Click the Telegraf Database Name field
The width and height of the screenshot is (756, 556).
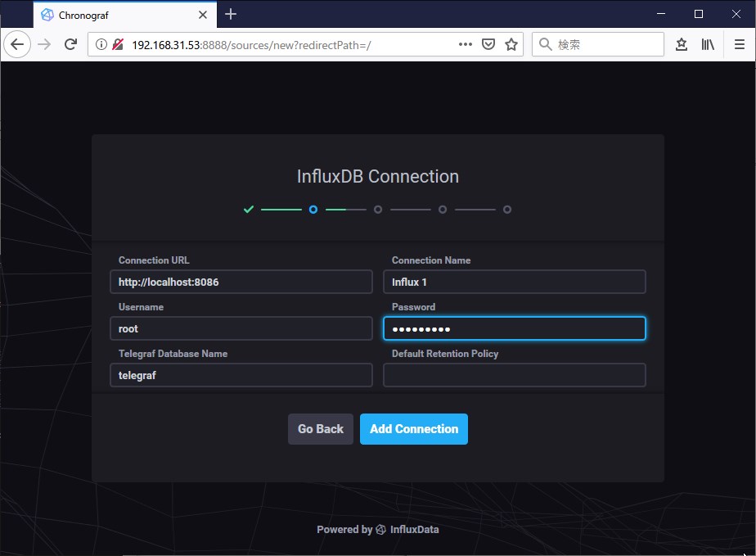click(241, 375)
